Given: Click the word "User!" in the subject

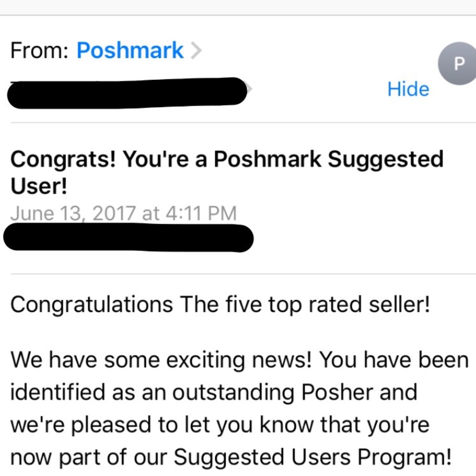Looking at the screenshot, I should (39, 187).
